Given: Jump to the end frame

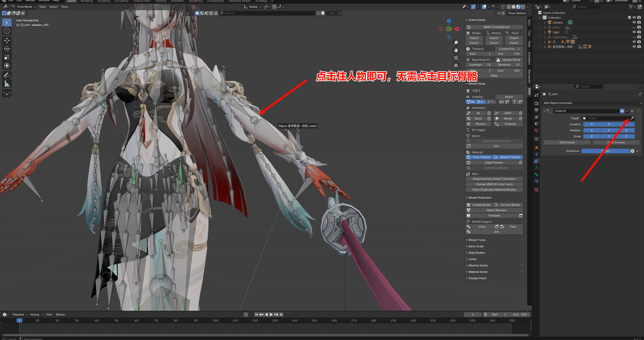Looking at the screenshot, I should 281,314.
